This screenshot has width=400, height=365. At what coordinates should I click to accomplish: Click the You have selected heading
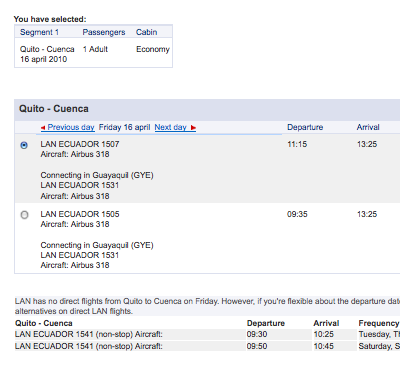point(50,19)
